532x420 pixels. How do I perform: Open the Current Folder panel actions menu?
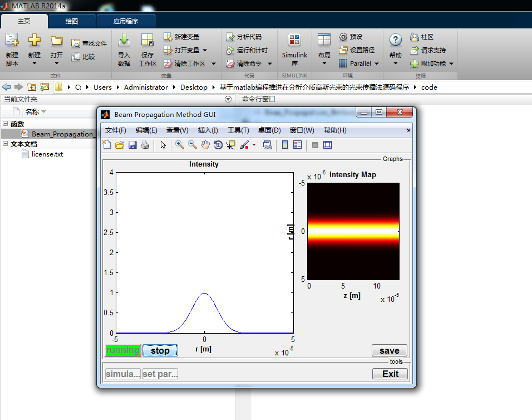(x=228, y=99)
